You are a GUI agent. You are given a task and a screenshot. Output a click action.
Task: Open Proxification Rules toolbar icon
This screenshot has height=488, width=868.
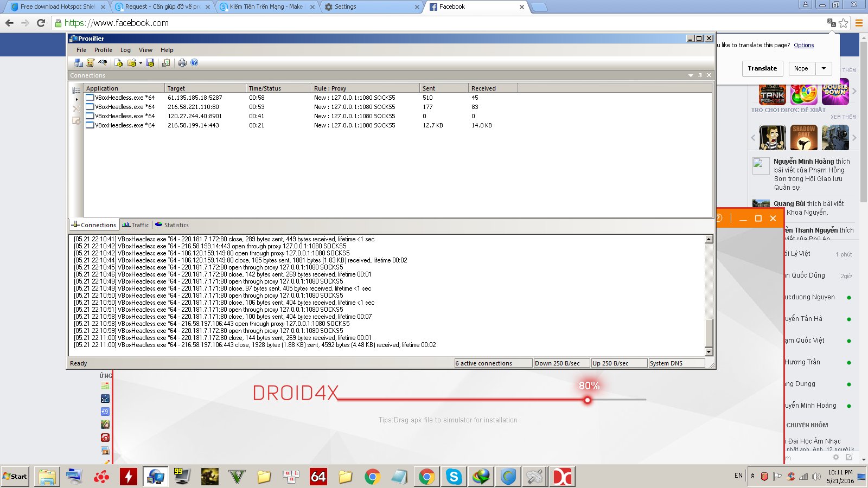[91, 63]
